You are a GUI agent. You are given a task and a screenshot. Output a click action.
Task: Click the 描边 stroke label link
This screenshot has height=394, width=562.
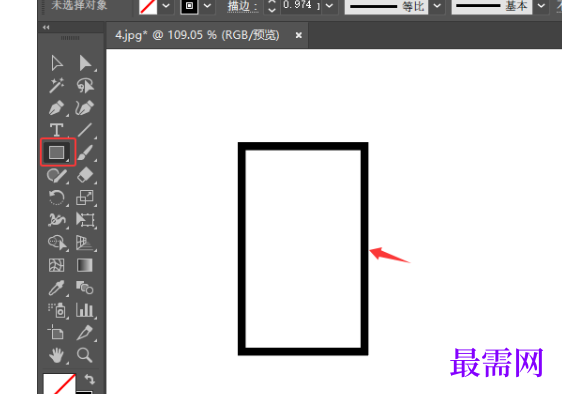click(x=243, y=6)
